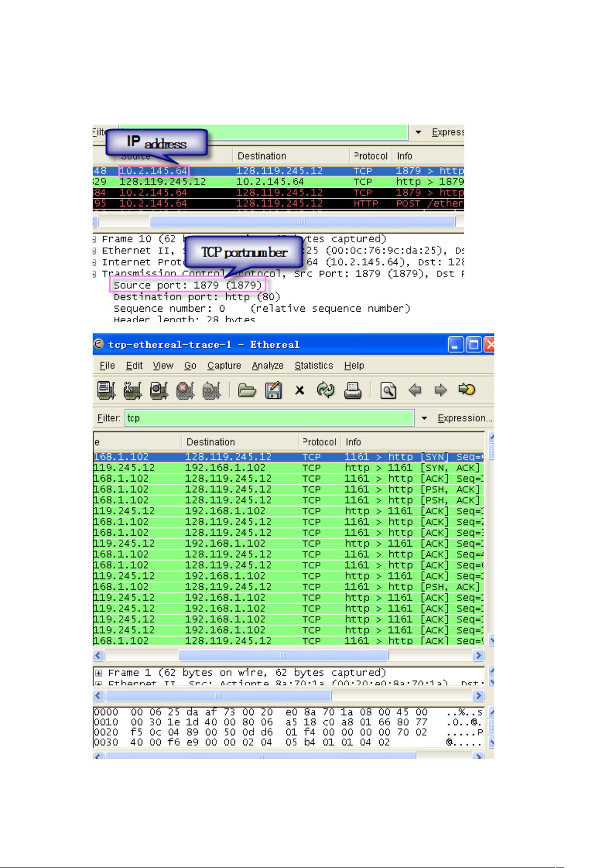Print packets with printer icon
Viewport: 614px width, 868px height.
[353, 390]
